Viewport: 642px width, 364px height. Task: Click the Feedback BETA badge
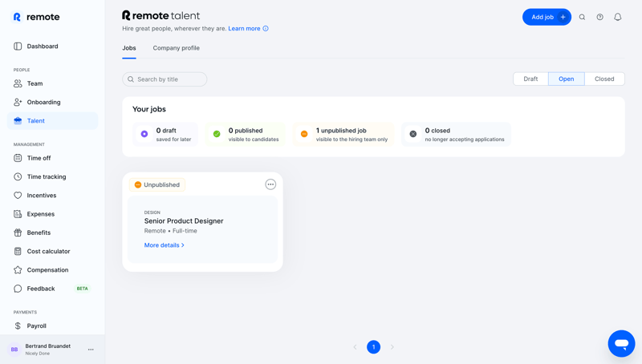pos(83,289)
